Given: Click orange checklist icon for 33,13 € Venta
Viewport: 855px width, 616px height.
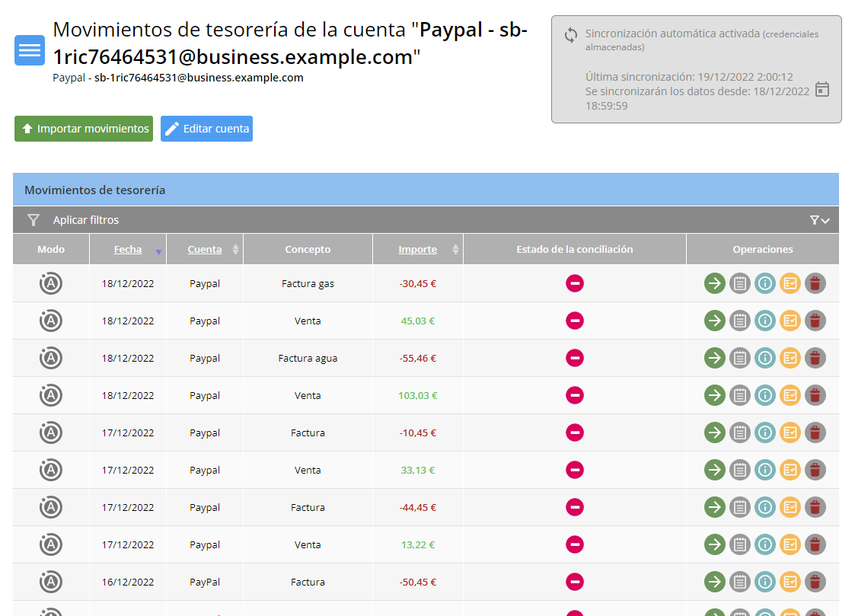Looking at the screenshot, I should [790, 470].
